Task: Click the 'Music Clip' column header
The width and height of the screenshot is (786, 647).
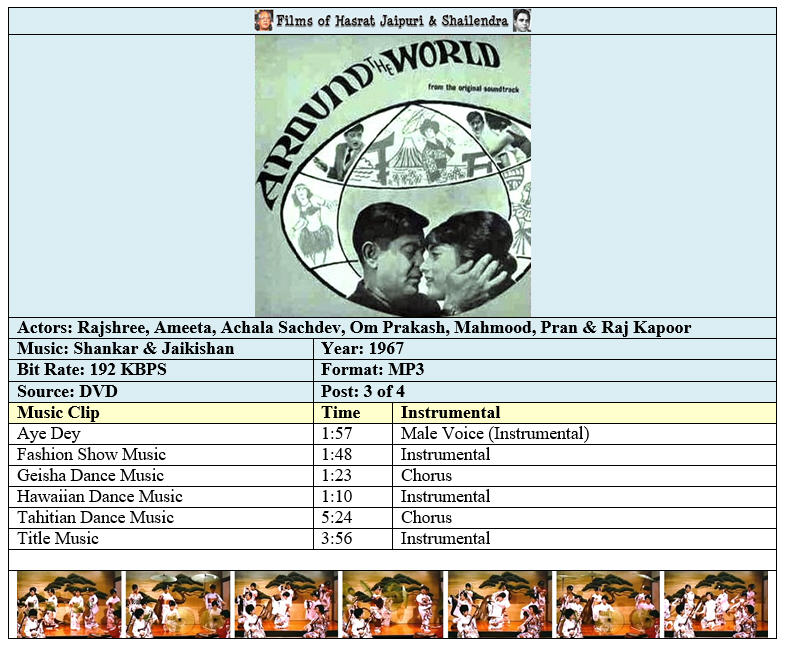Action: tap(161, 413)
